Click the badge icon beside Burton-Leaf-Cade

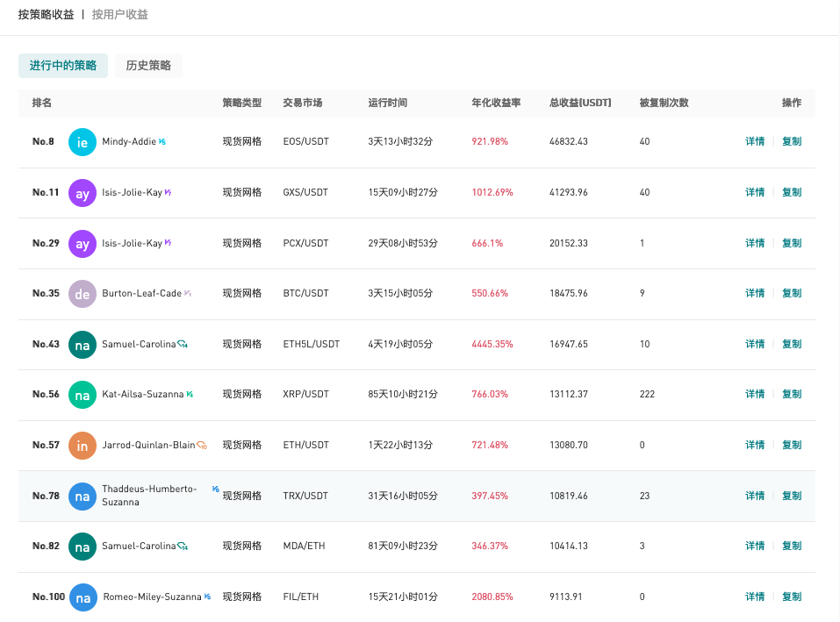coord(188,293)
